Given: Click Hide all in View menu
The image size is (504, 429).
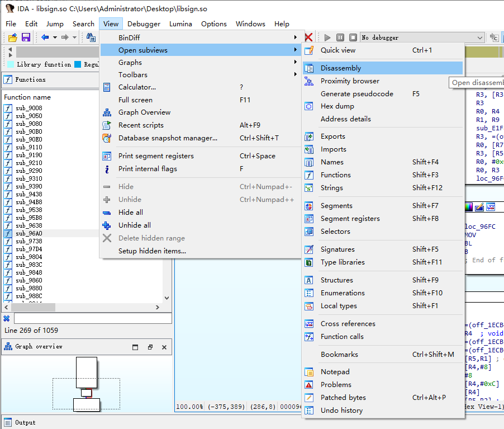Looking at the screenshot, I should point(201,213).
